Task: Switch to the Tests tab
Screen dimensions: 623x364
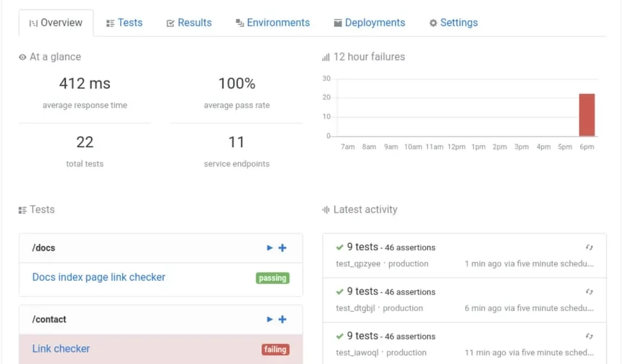Action: tap(125, 23)
